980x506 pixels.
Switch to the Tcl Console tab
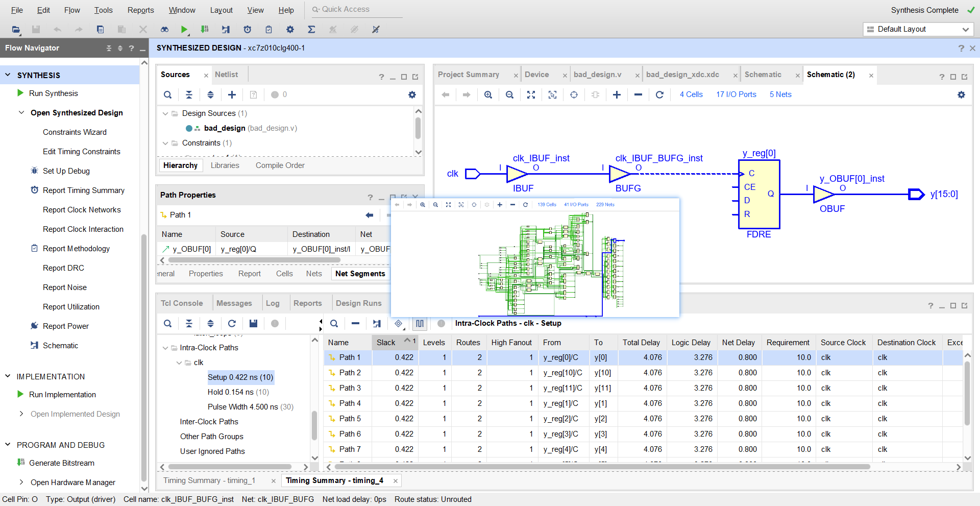point(182,303)
